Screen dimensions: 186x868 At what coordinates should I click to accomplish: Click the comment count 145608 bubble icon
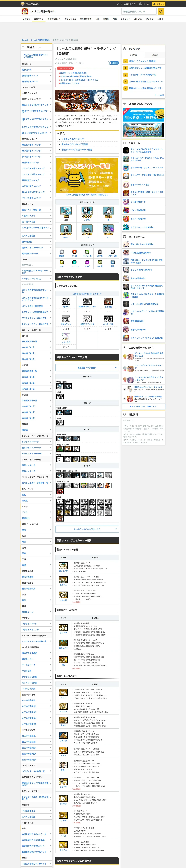pos(113,63)
